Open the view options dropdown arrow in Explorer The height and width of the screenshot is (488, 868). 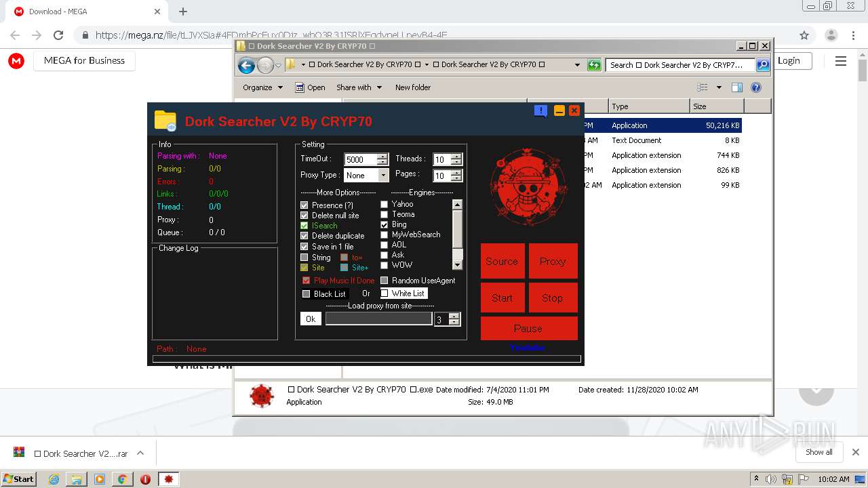coord(719,87)
